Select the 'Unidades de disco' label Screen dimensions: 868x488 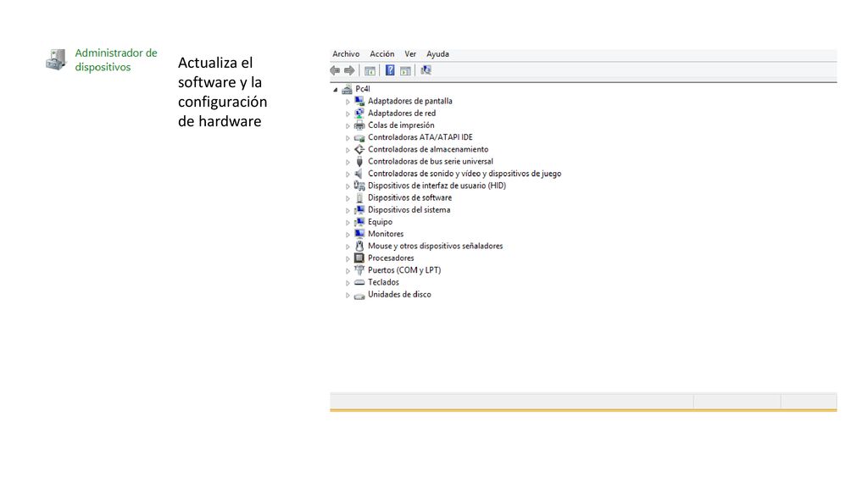click(400, 294)
